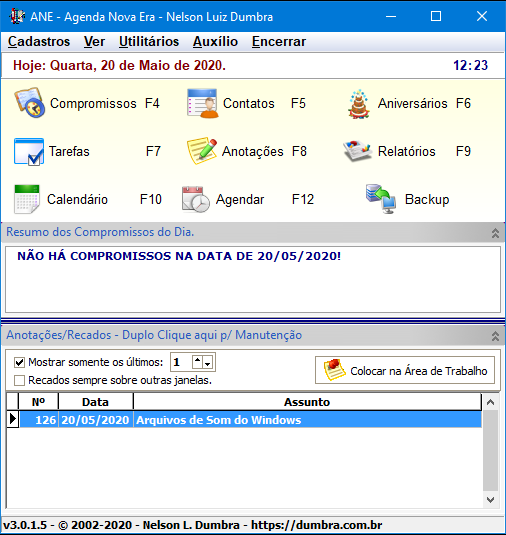The width and height of the screenshot is (506, 535).
Task: Launch the Backup icon
Action: coord(380,199)
